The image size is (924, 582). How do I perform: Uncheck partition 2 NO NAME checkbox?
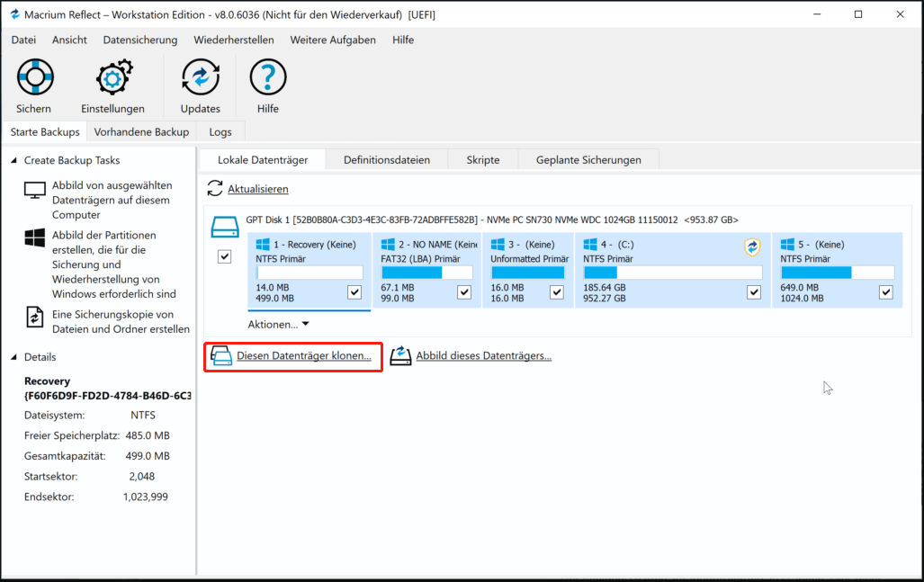click(464, 292)
